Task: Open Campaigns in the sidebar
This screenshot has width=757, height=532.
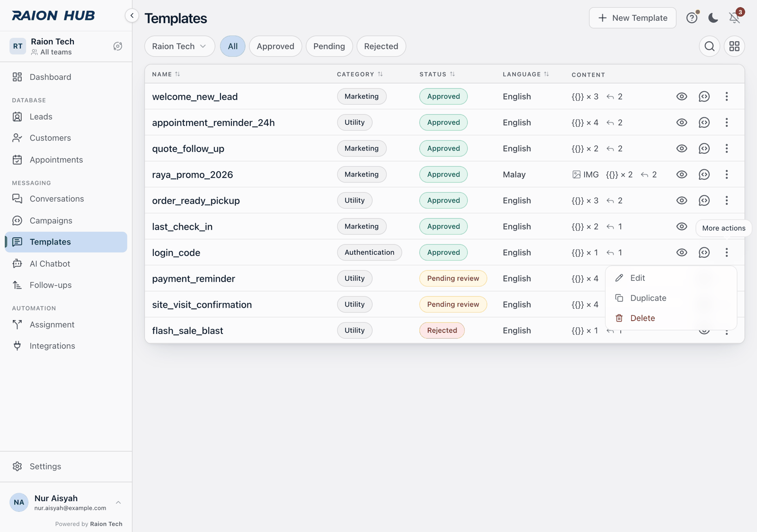Action: (66, 221)
